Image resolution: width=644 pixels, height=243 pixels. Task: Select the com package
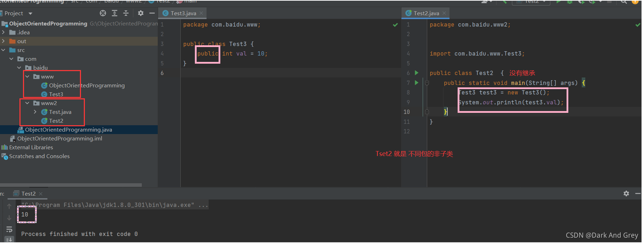click(30, 59)
